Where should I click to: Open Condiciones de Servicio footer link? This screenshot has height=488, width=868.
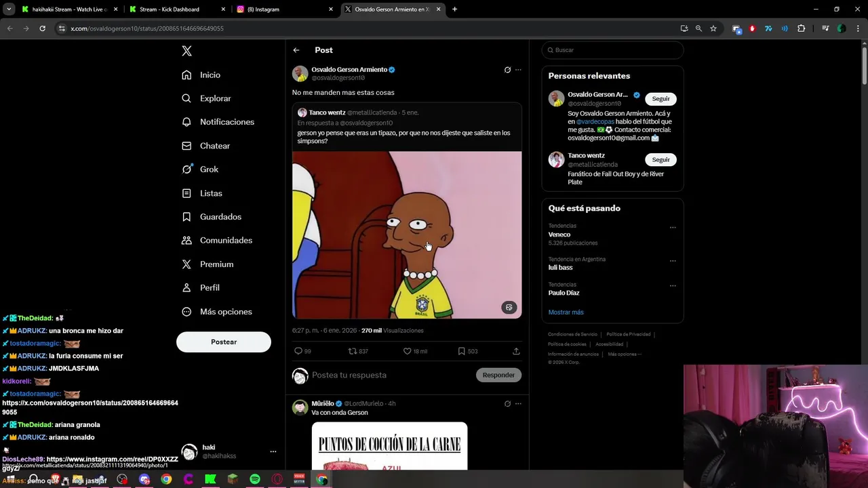tap(572, 334)
